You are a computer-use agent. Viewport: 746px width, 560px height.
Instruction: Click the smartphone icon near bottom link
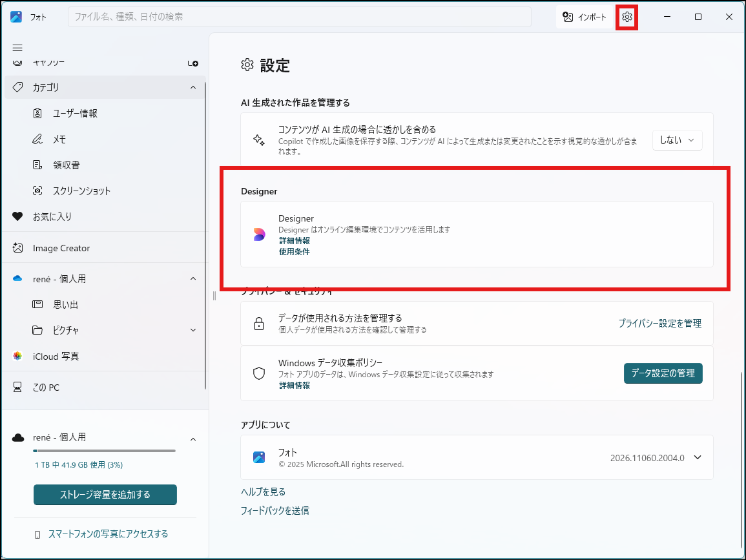(37, 535)
